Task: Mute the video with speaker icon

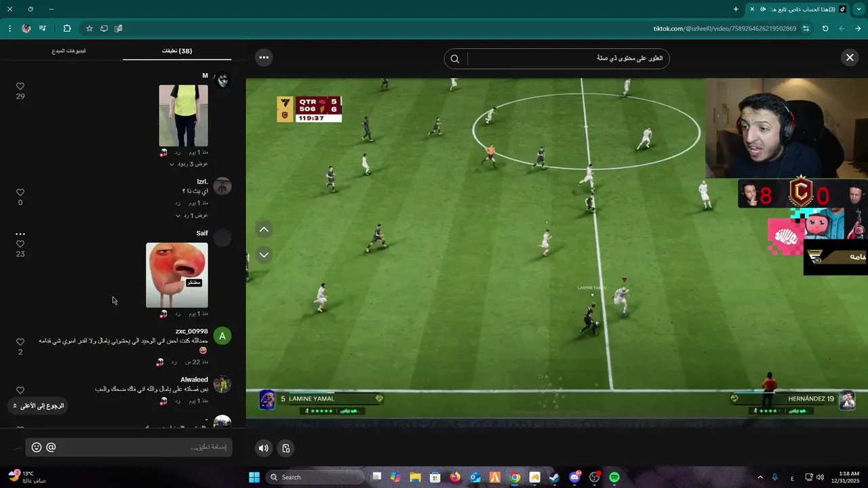Action: tap(264, 448)
